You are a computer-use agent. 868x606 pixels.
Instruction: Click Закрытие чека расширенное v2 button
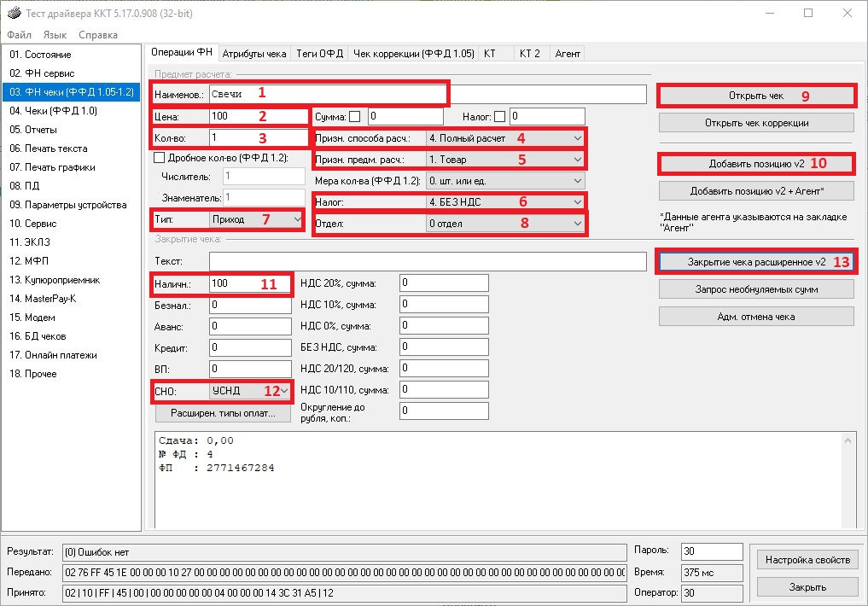pyautogui.click(x=756, y=262)
